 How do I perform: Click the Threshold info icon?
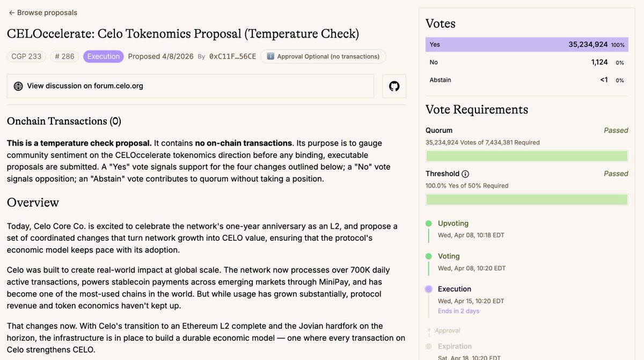[465, 174]
